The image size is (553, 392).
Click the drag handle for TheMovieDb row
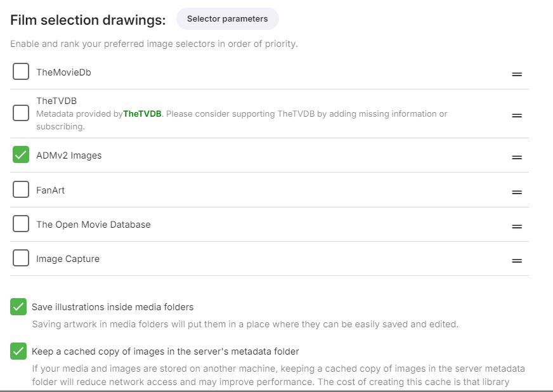click(517, 74)
